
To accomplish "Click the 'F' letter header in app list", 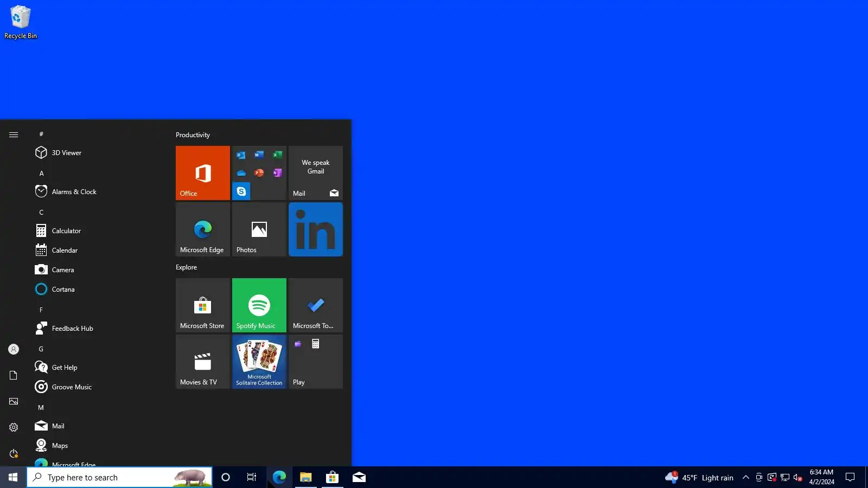I will click(41, 310).
